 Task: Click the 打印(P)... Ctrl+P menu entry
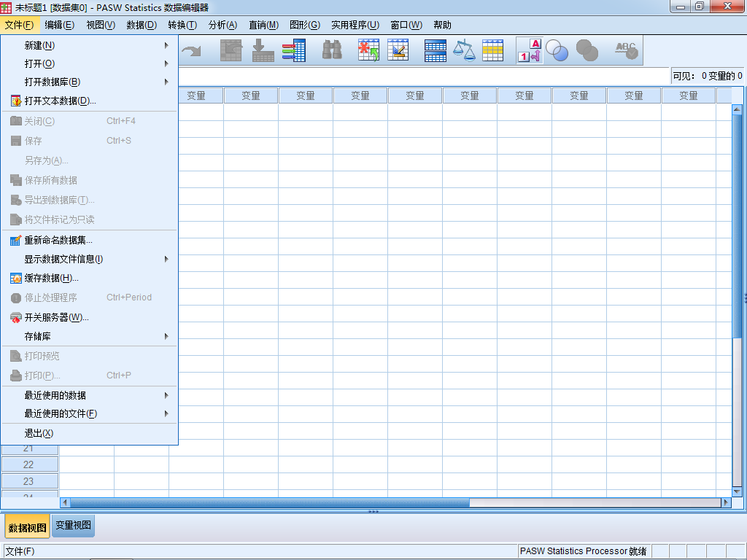tap(90, 376)
